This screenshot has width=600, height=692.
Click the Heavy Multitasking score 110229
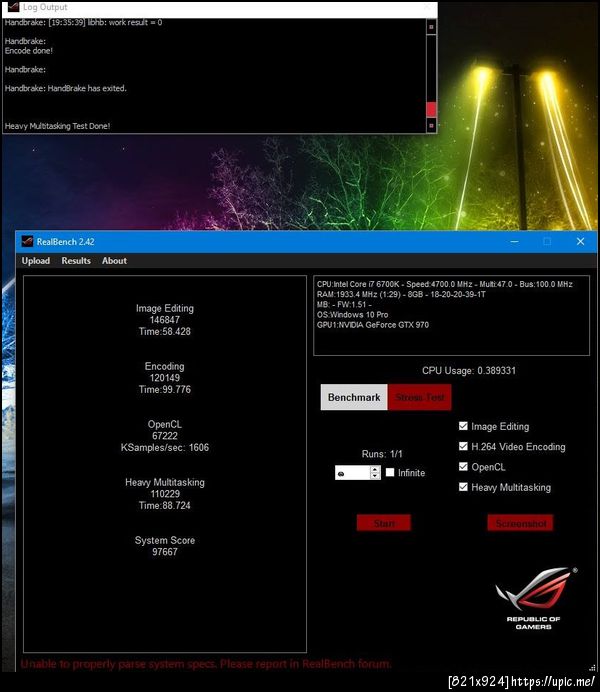click(165, 494)
